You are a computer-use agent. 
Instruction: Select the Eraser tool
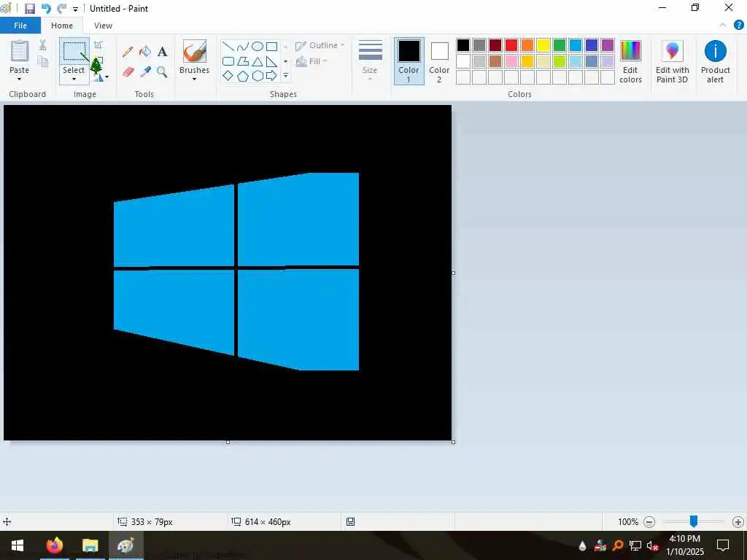click(128, 72)
